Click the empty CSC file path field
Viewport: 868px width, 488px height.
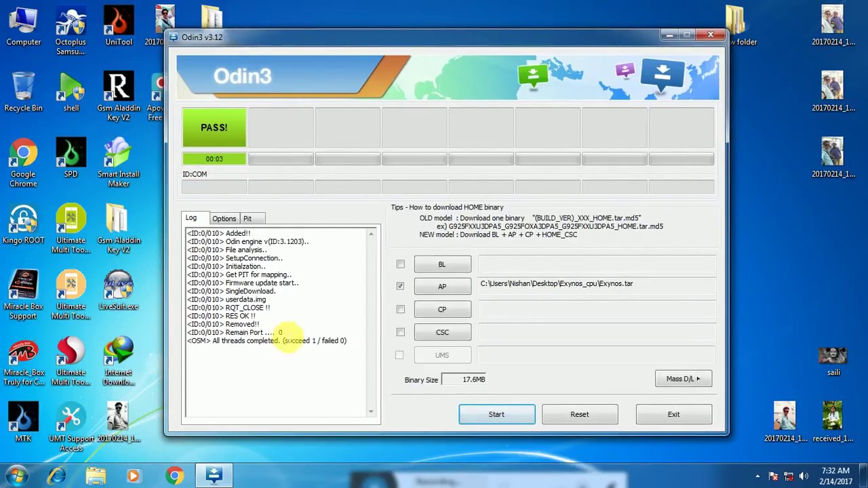(597, 331)
